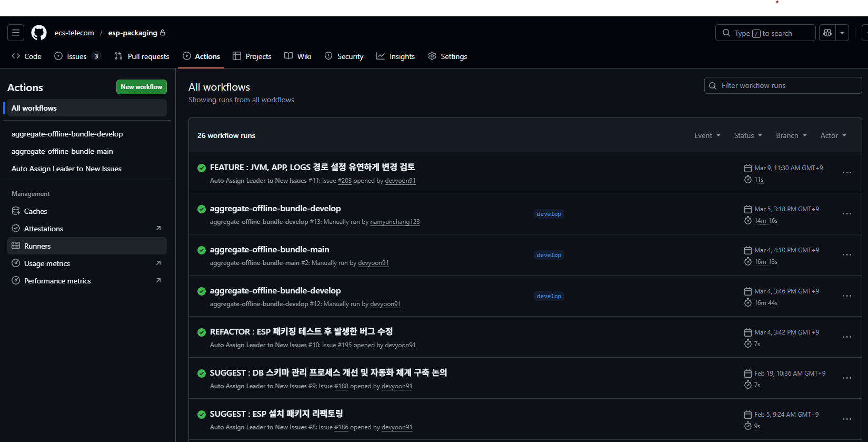This screenshot has width=868, height=442.
Task: Click the Filter workflow runs field
Action: 783,85
